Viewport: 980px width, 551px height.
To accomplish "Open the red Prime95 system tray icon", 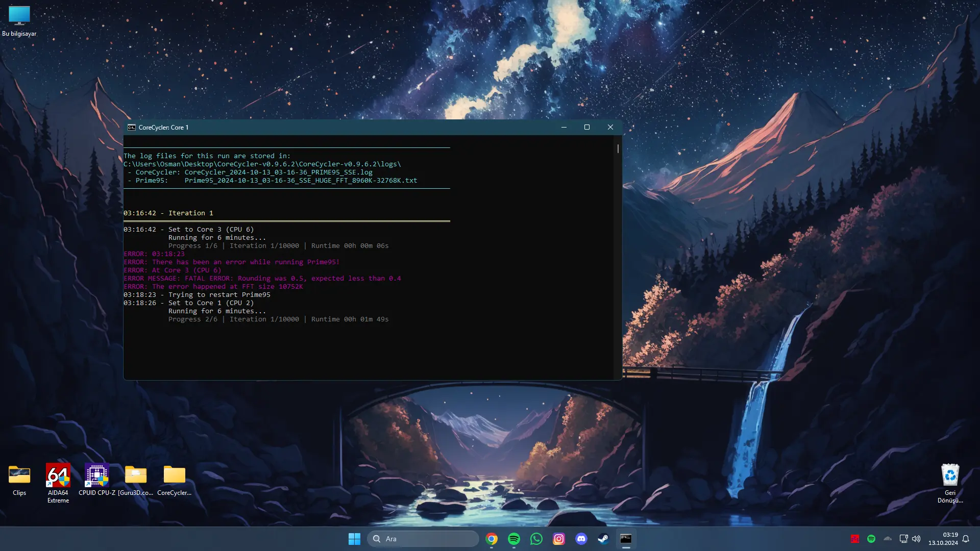I will (855, 539).
